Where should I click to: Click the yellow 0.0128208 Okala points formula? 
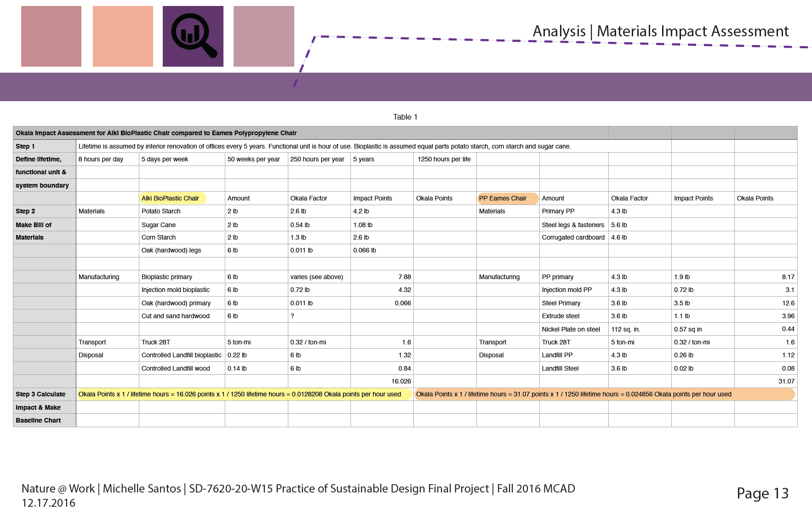(244, 394)
